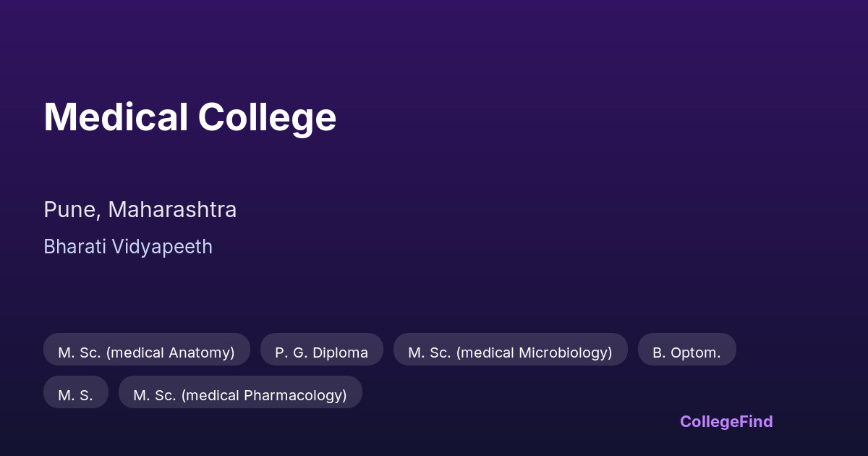Open the M. Sc. (medical Pharmacology) chip
Screen dimensions: 868x456
pos(240,395)
